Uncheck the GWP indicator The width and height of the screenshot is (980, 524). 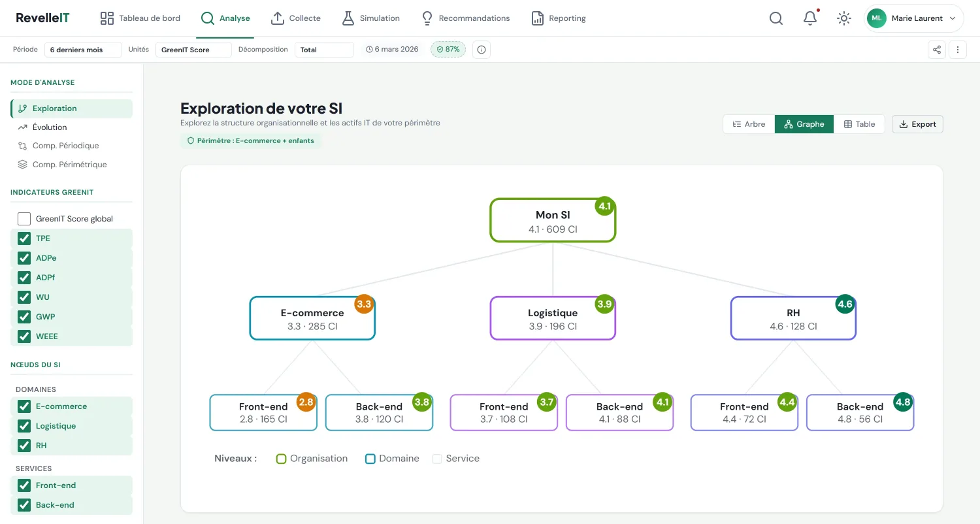coord(24,317)
